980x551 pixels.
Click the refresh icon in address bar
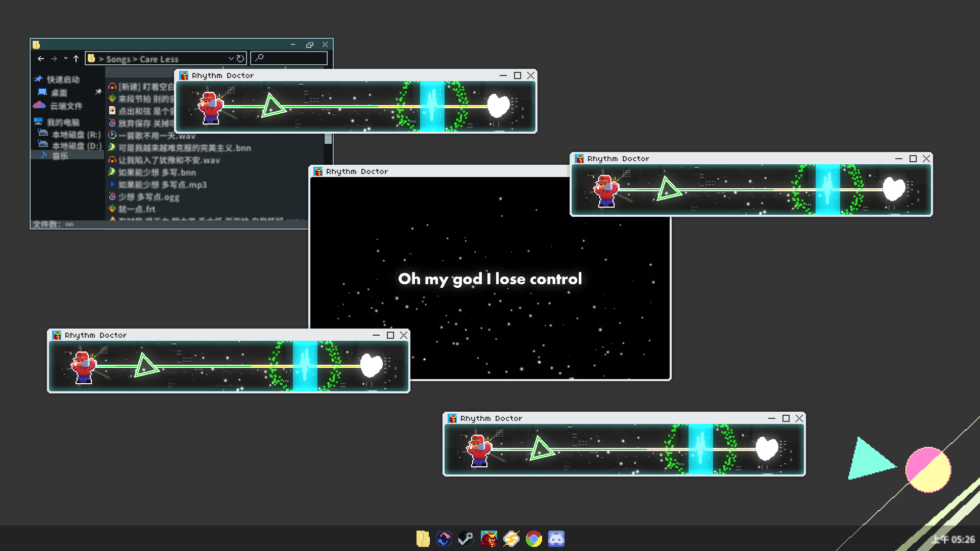click(240, 59)
